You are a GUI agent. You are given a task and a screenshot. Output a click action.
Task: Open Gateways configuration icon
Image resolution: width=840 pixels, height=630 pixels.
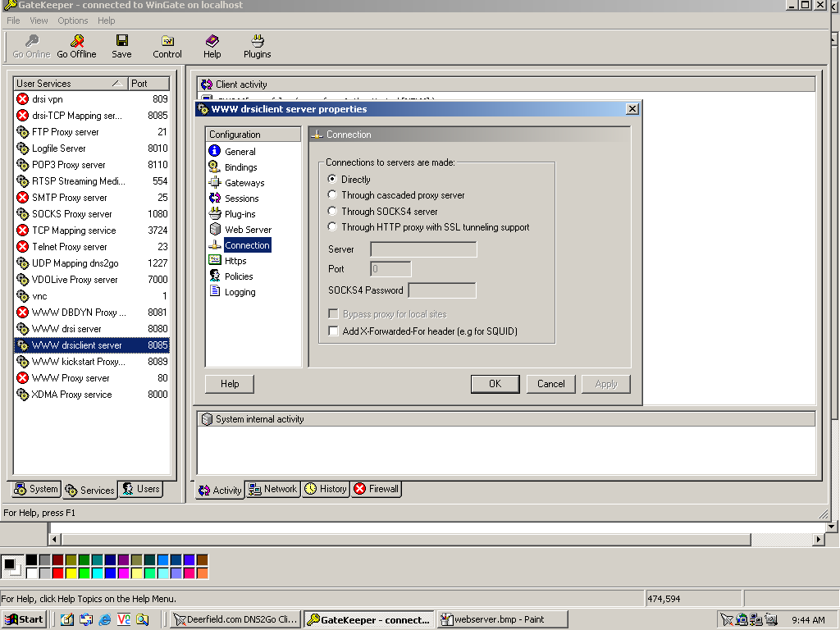[x=214, y=182]
